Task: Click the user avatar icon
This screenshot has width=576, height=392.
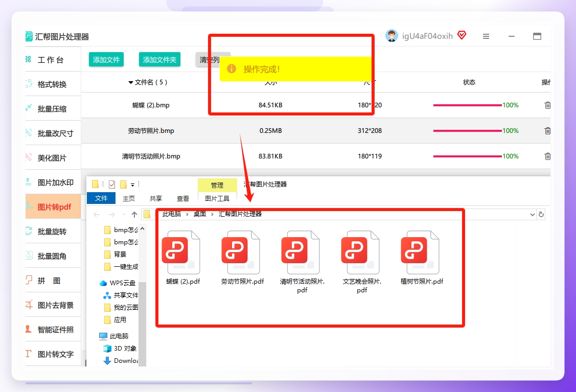Action: (x=391, y=36)
